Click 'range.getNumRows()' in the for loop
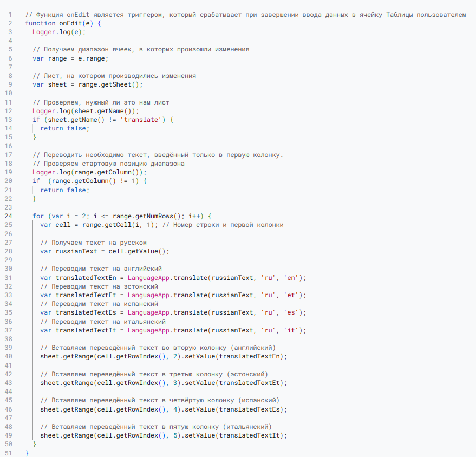The width and height of the screenshot is (476, 457). (x=147, y=216)
